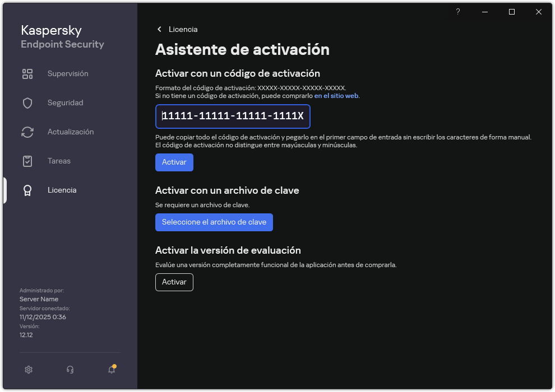
Task: Click Activar under the activation code field
Action: pyautogui.click(x=174, y=162)
